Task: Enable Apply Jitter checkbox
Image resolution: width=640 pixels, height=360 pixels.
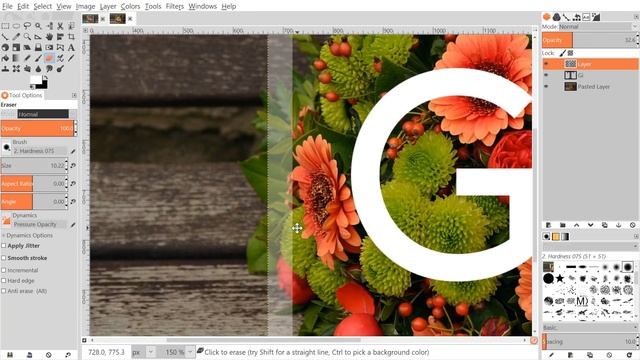Action: pyautogui.click(x=4, y=246)
